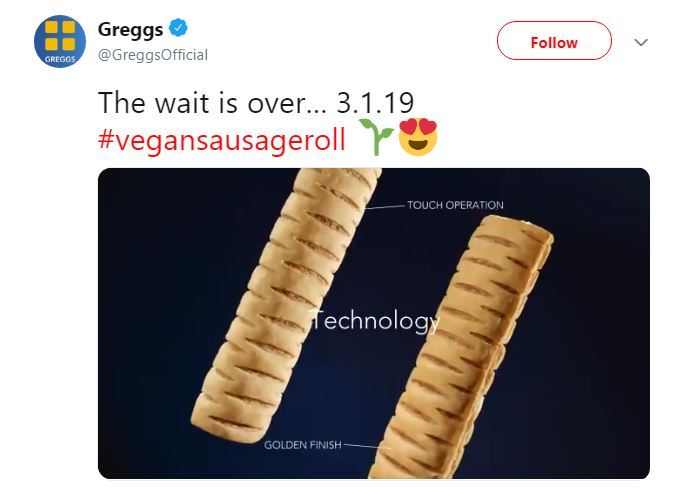
Task: Click the heart-eyes emoji
Action: tap(418, 136)
